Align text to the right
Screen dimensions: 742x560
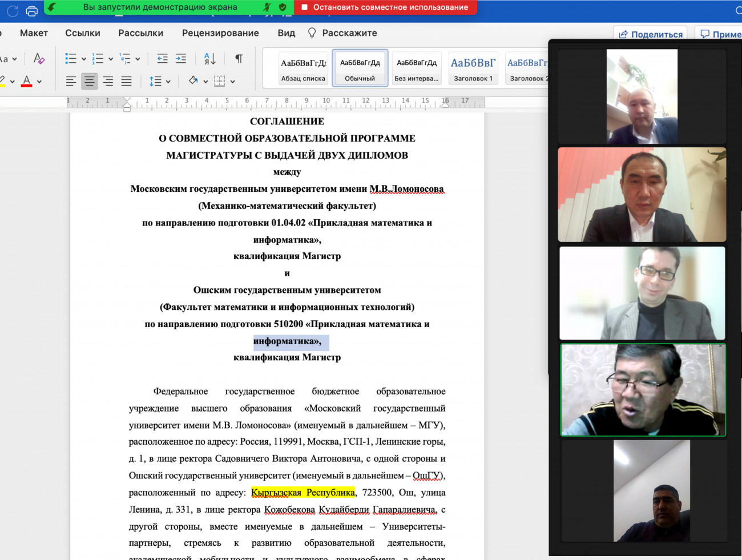(108, 81)
